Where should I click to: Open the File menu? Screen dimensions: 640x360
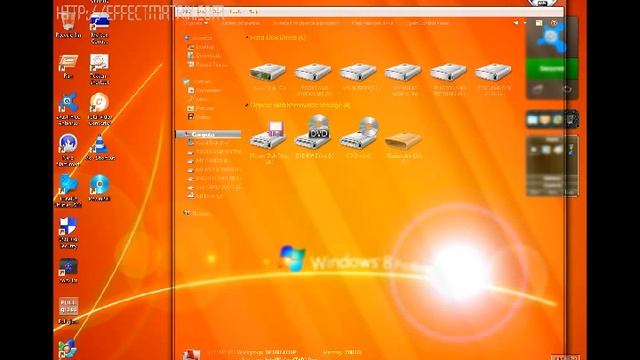coord(186,12)
